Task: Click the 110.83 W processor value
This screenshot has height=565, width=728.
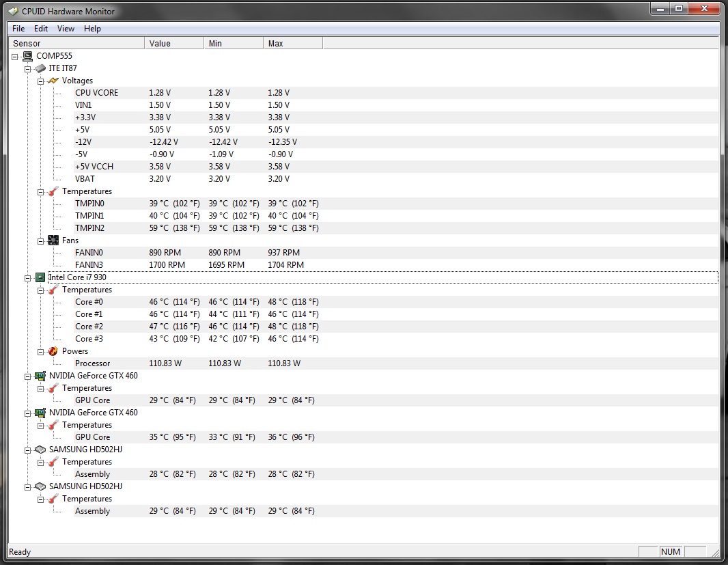Action: [x=165, y=363]
